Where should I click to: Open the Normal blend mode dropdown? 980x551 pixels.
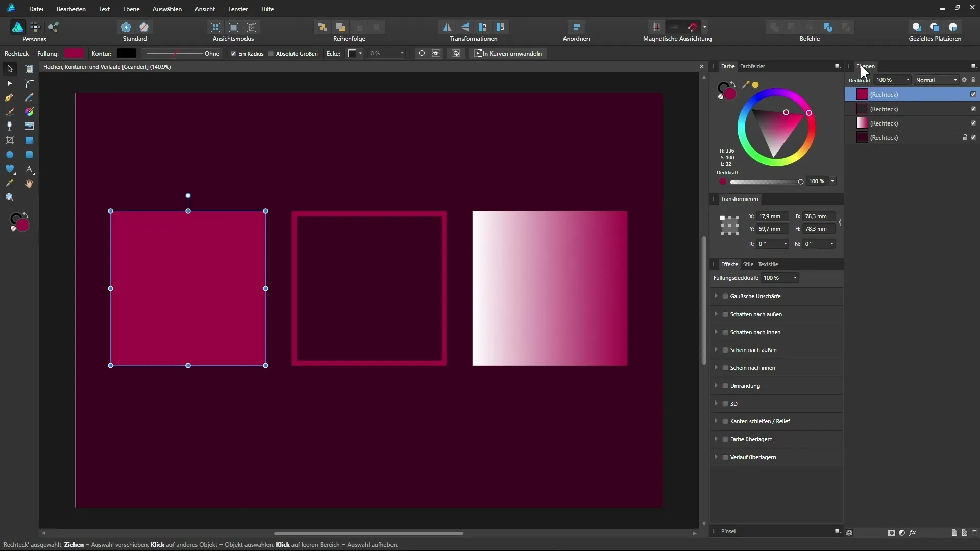[x=936, y=80]
